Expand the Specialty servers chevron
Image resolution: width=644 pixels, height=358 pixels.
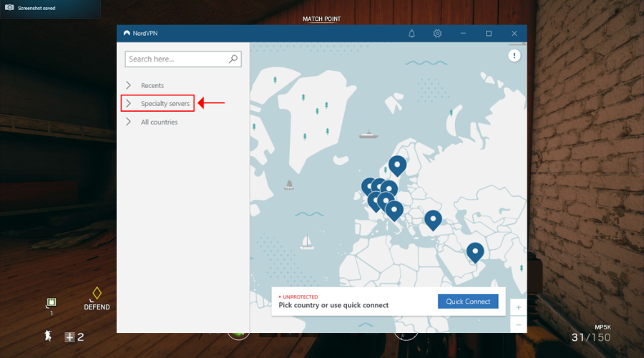(x=129, y=104)
